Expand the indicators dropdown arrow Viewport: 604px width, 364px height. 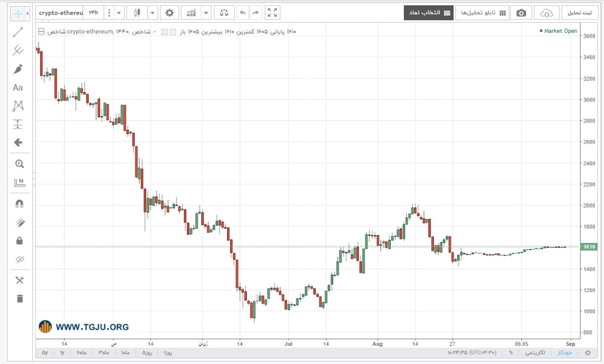pyautogui.click(x=207, y=13)
